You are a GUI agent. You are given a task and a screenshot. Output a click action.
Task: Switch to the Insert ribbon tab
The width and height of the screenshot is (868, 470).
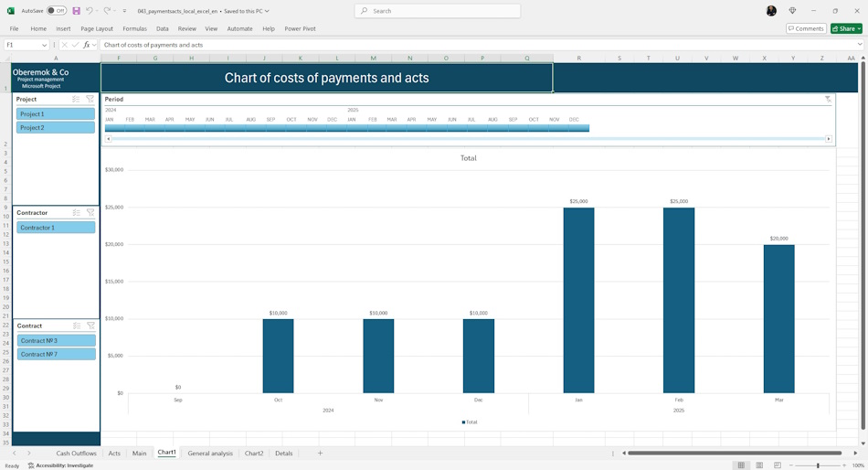coord(63,28)
